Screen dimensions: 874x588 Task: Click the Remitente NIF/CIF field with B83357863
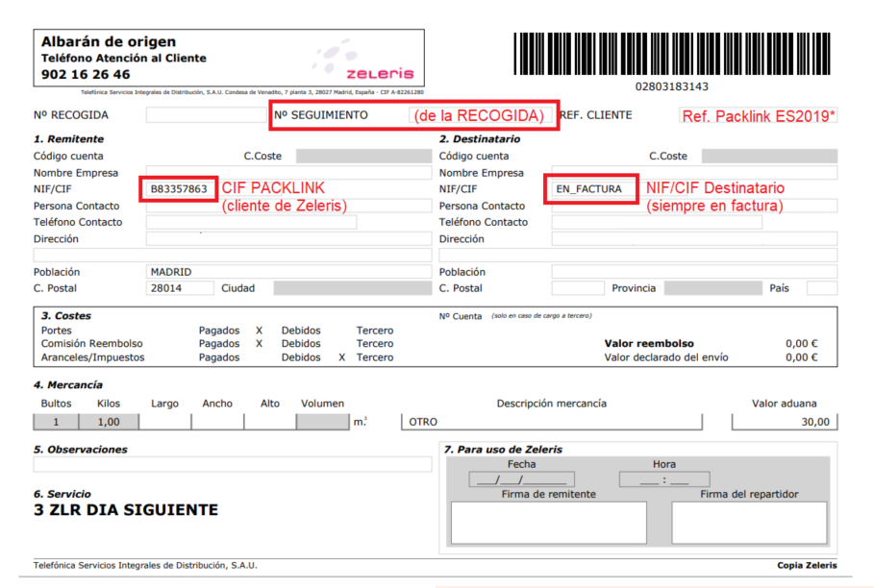(179, 189)
